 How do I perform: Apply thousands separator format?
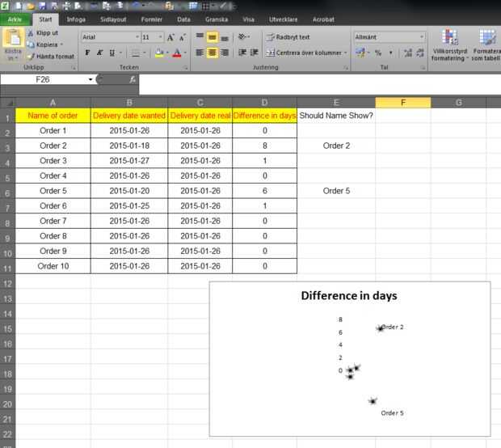391,53
